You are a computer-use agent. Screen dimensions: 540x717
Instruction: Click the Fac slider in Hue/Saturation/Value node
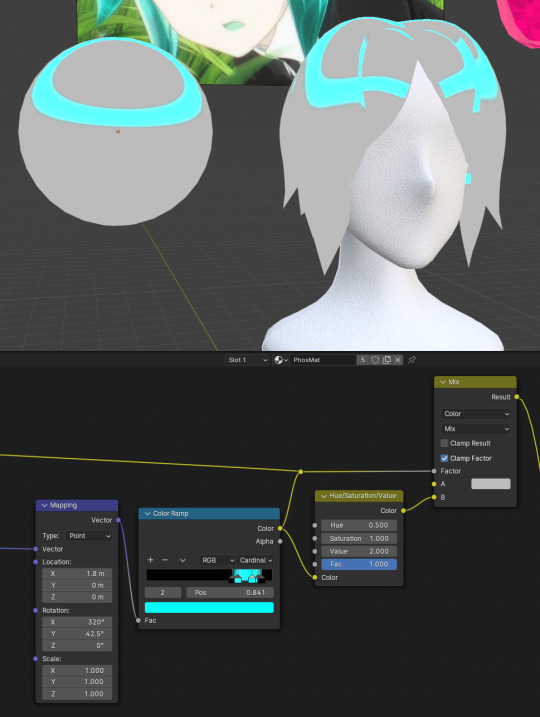(359, 564)
